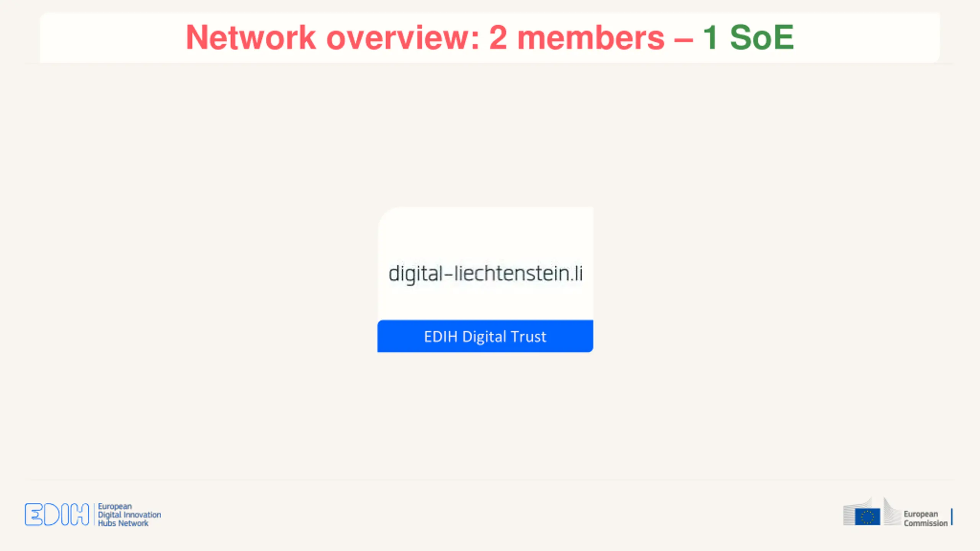This screenshot has height=551, width=980.
Task: Click the green '1 SoE' title text
Action: [748, 37]
